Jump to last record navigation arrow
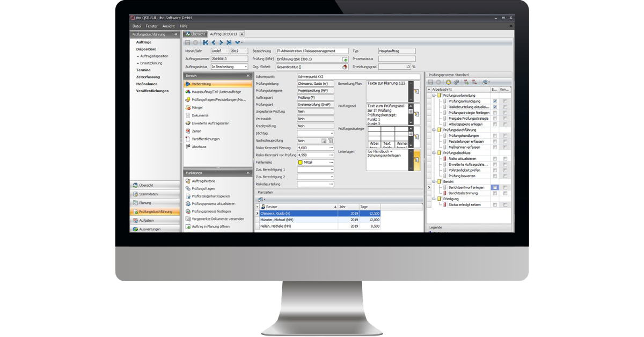 pos(229,42)
